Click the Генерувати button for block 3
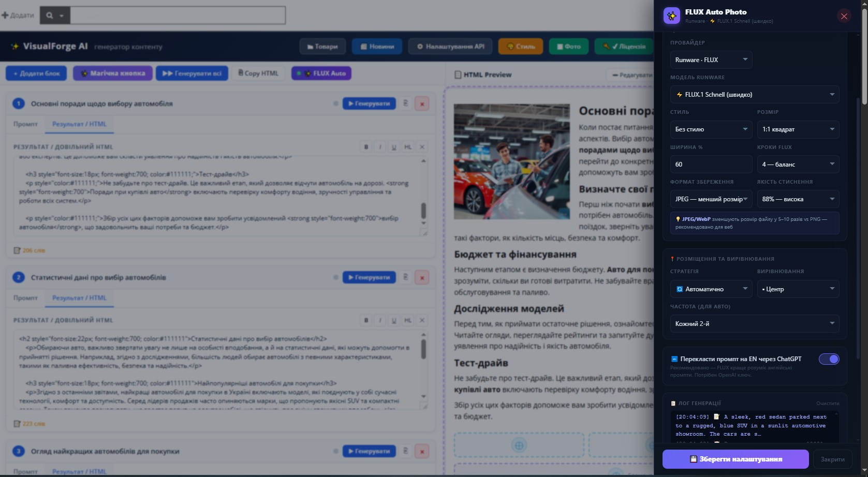 point(369,451)
